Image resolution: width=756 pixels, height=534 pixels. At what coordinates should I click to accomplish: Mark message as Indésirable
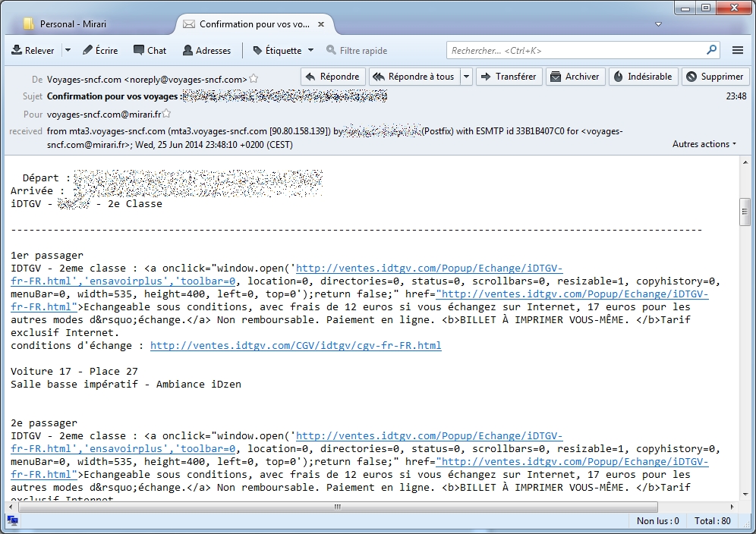point(642,77)
